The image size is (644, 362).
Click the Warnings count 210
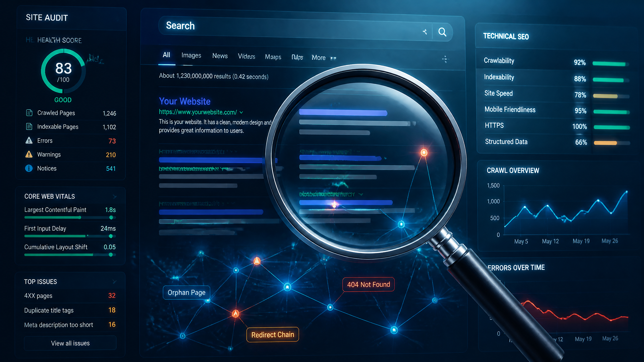click(x=111, y=155)
